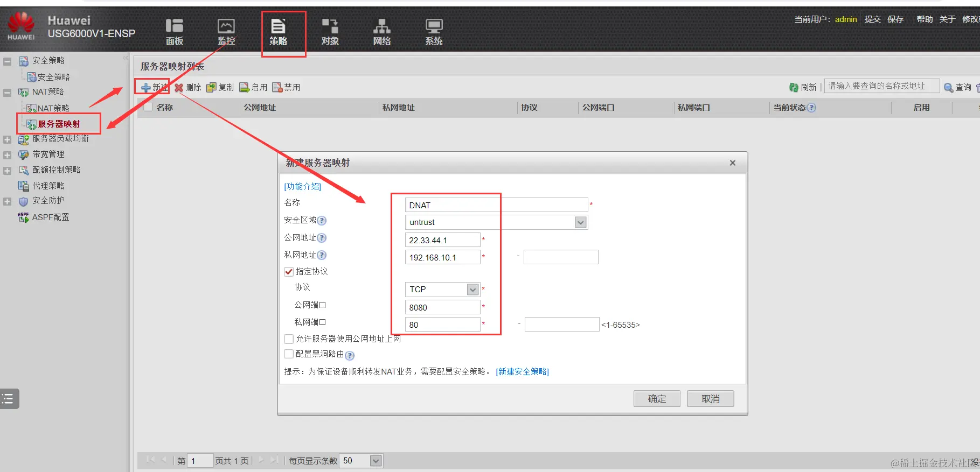Open the 功能介绍 link
This screenshot has width=980, height=472.
coord(302,186)
